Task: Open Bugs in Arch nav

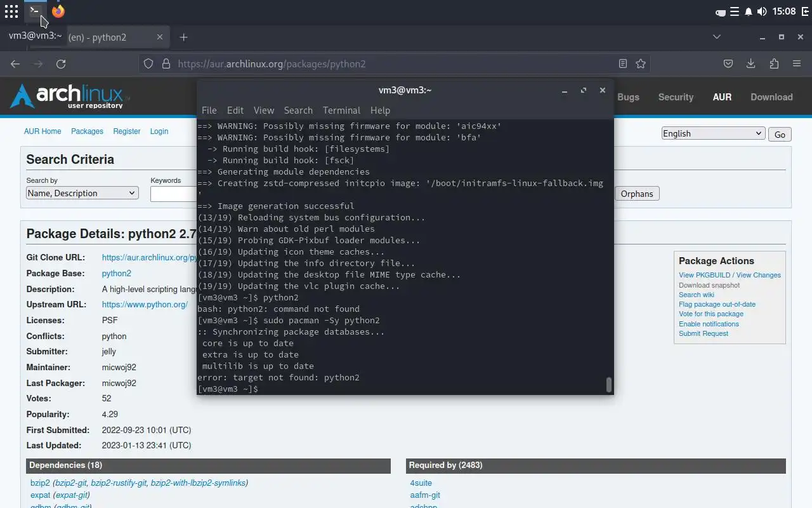Action: 628,97
